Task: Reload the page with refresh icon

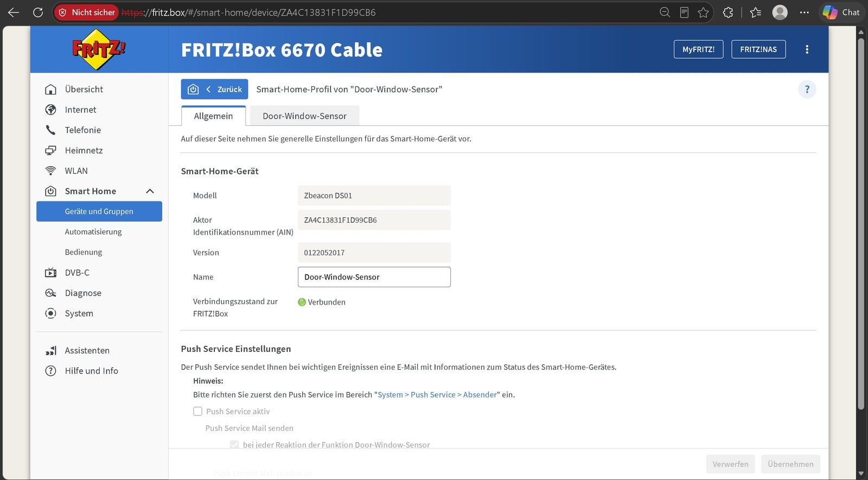Action: [x=38, y=12]
